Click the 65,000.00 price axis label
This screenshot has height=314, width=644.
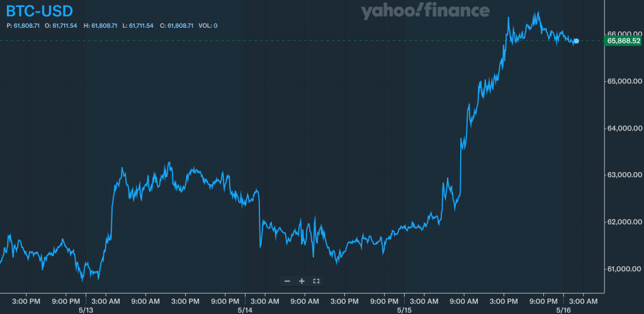click(624, 81)
